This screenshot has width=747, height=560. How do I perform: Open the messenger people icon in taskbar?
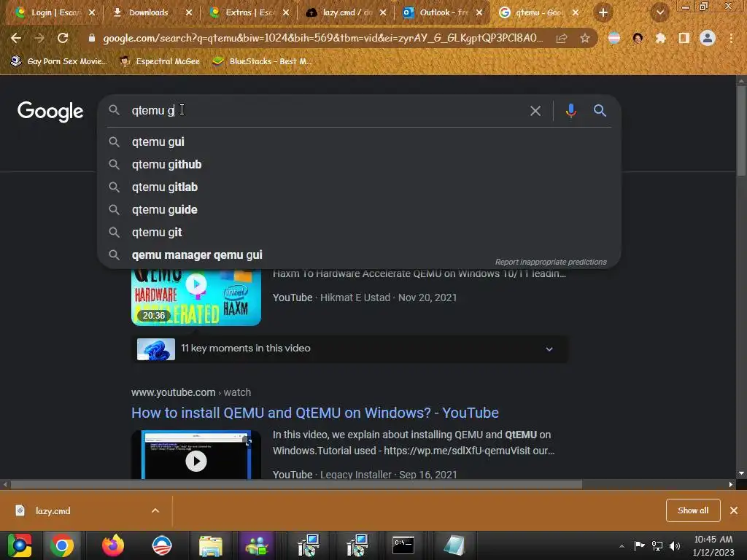tap(258, 545)
